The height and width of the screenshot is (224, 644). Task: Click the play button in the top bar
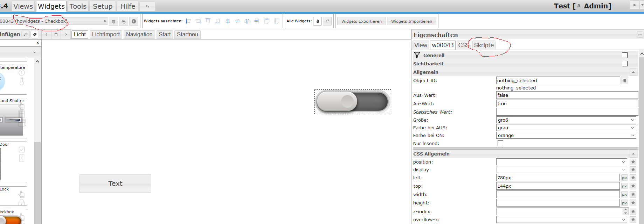point(635,5)
